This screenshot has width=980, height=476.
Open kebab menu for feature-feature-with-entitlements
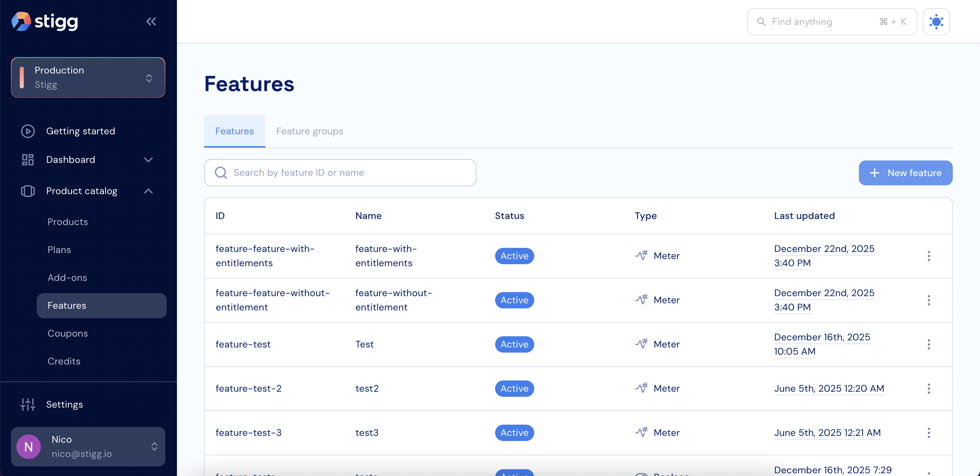(929, 256)
